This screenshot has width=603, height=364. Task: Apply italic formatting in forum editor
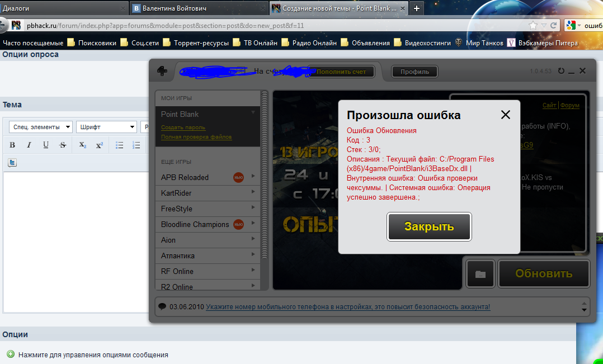(29, 145)
